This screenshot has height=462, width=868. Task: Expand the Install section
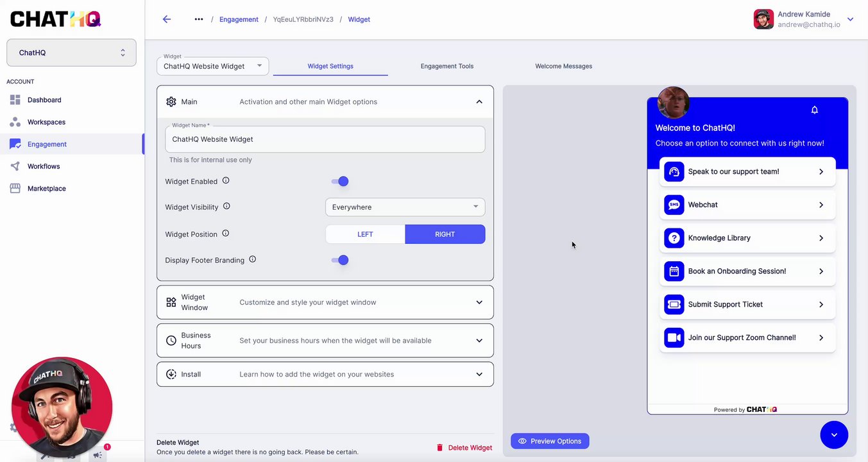pos(479,374)
